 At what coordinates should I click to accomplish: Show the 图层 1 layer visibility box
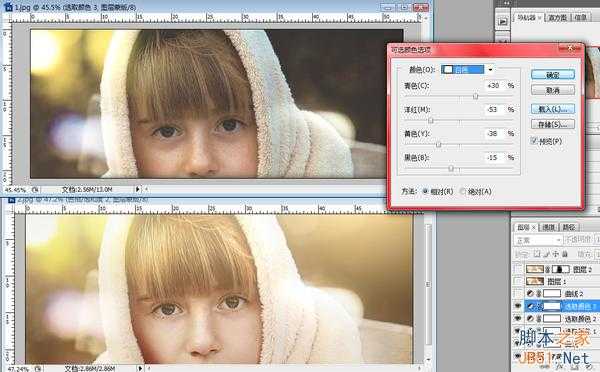pyautogui.click(x=518, y=282)
